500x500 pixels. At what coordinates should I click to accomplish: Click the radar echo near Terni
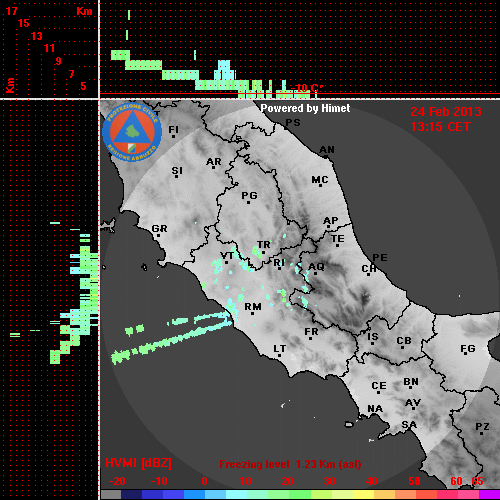pyautogui.click(x=257, y=252)
